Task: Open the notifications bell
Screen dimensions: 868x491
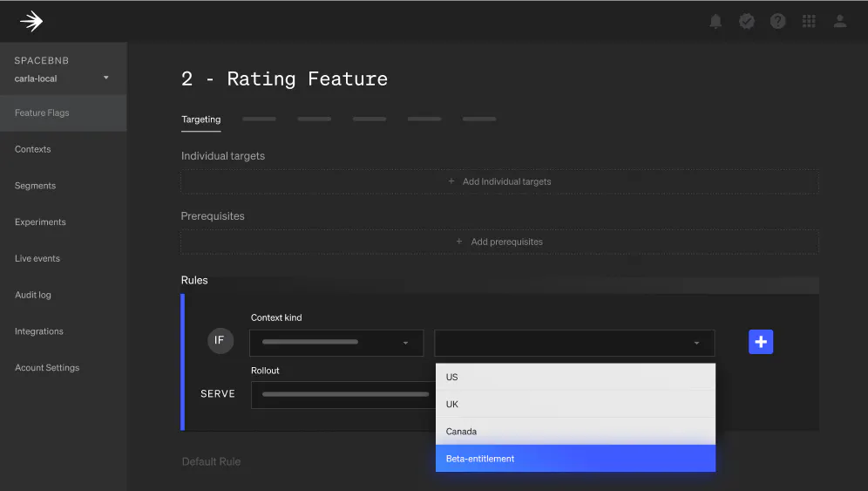Action: (x=715, y=22)
